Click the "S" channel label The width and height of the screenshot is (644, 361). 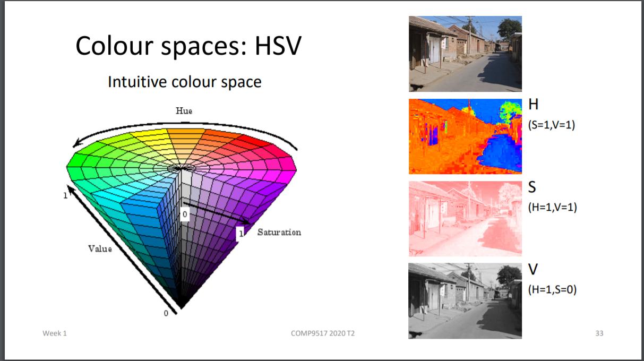(532, 188)
